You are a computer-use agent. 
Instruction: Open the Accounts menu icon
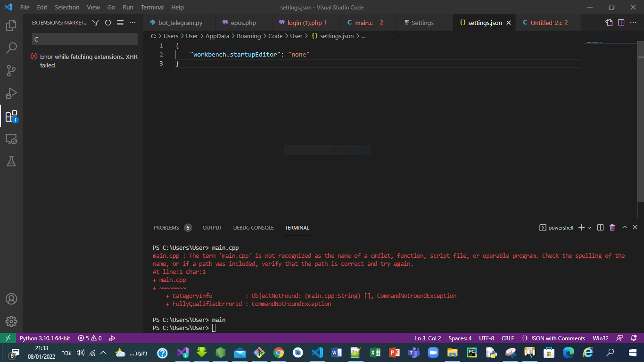[x=11, y=299]
